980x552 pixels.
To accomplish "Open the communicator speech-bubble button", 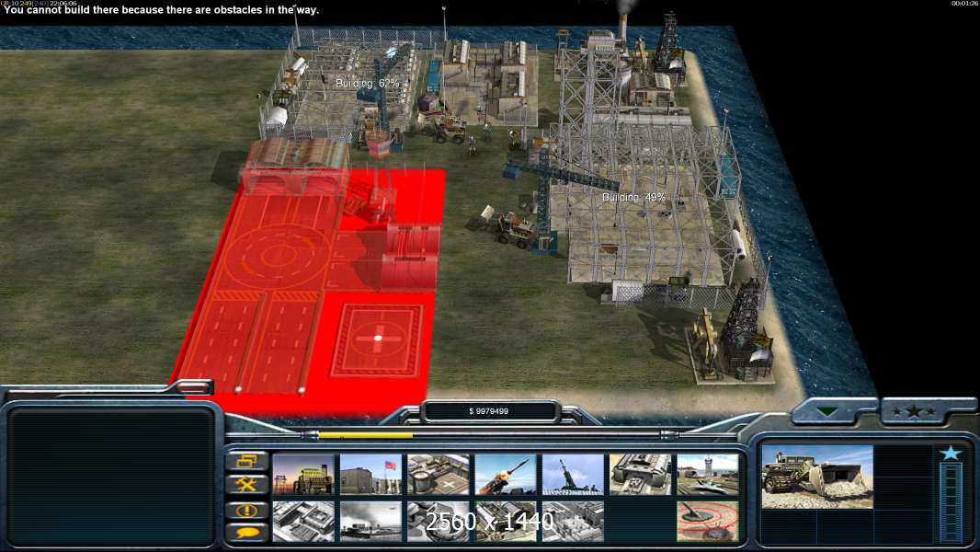I will coord(247,533).
